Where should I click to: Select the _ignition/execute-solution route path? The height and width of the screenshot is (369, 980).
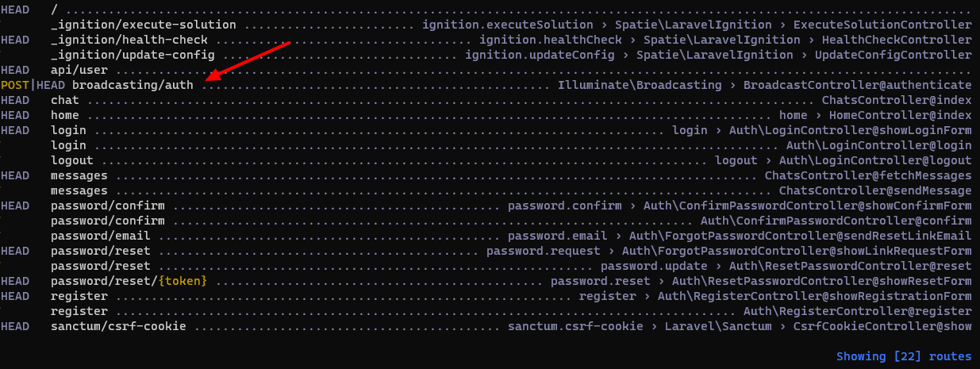click(144, 25)
